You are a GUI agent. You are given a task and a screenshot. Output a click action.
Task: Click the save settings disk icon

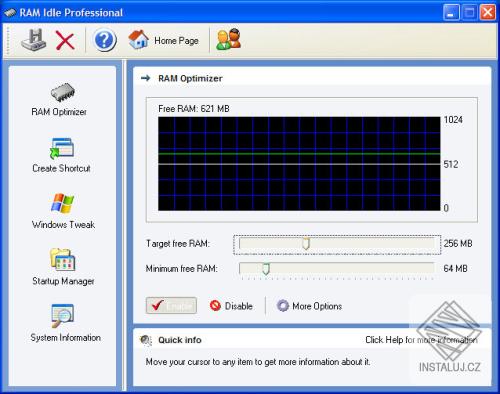tap(34, 40)
